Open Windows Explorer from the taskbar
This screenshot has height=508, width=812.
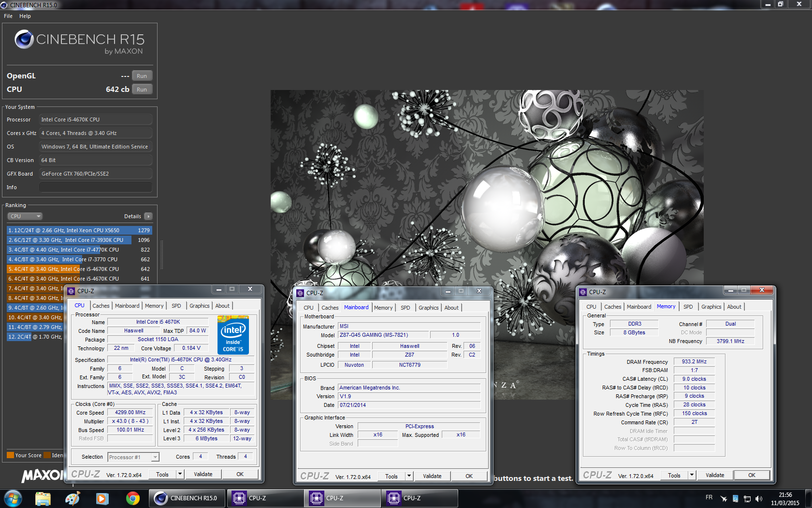(43, 498)
